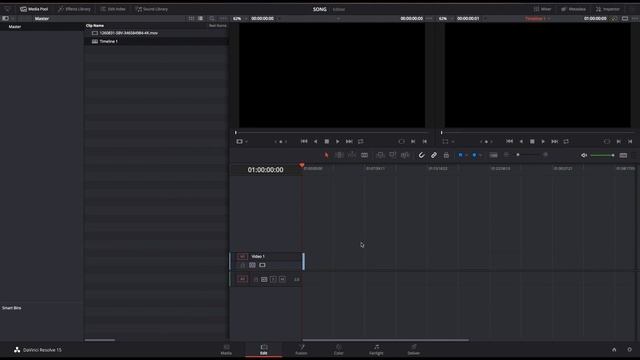Toggle the bin list sidebar icon
The width and height of the screenshot is (640, 360).
[x=5, y=18]
